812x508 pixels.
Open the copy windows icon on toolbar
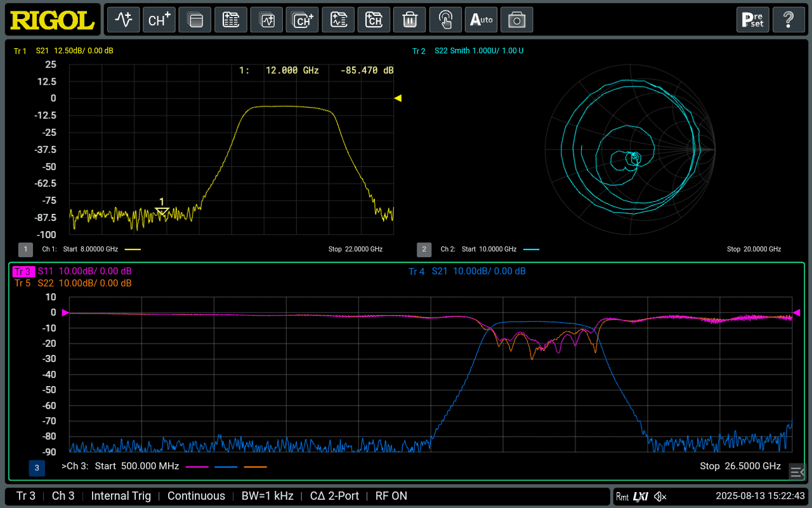195,20
